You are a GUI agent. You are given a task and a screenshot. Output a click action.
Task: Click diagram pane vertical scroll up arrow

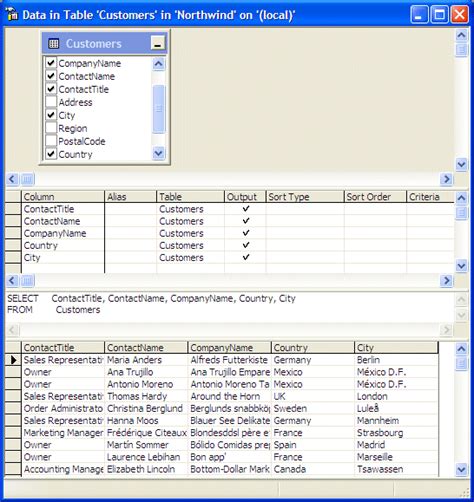(462, 35)
